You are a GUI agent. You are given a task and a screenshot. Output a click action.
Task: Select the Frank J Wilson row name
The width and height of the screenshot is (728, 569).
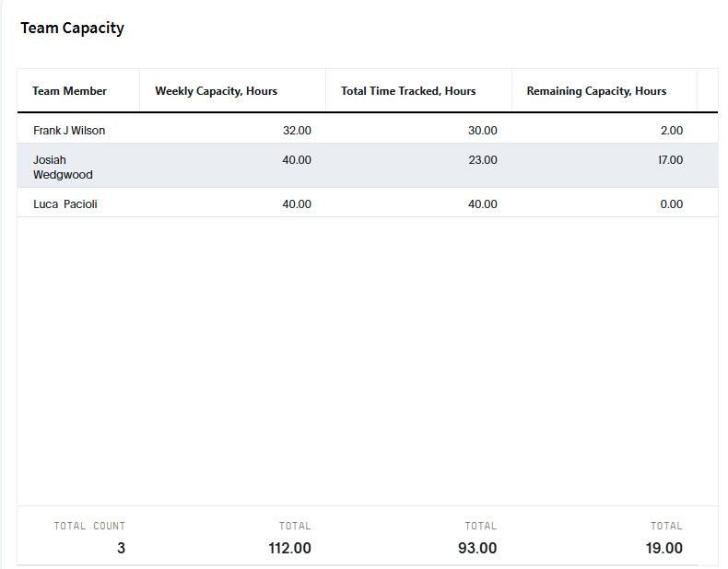[69, 131]
